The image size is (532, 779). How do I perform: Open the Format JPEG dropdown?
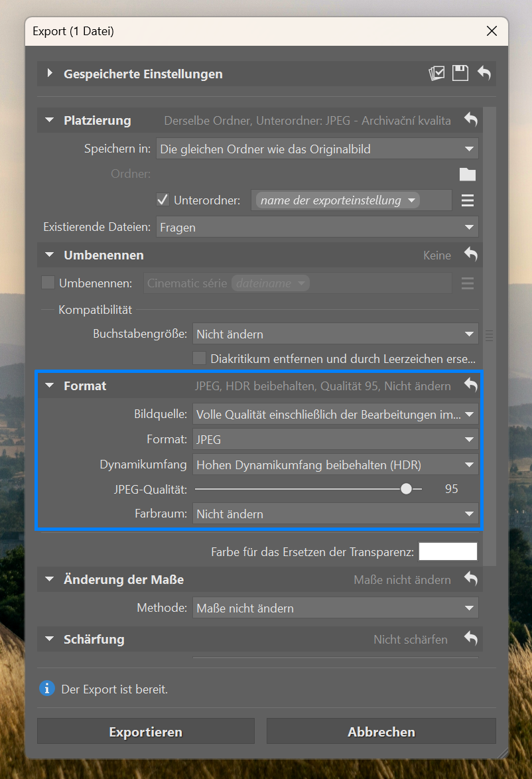[x=335, y=439]
